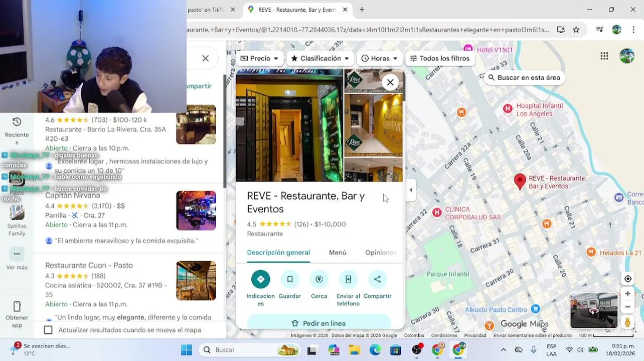Image resolution: width=644 pixels, height=361 pixels.
Task: Click the Compartir link in results header
Action: [199, 86]
